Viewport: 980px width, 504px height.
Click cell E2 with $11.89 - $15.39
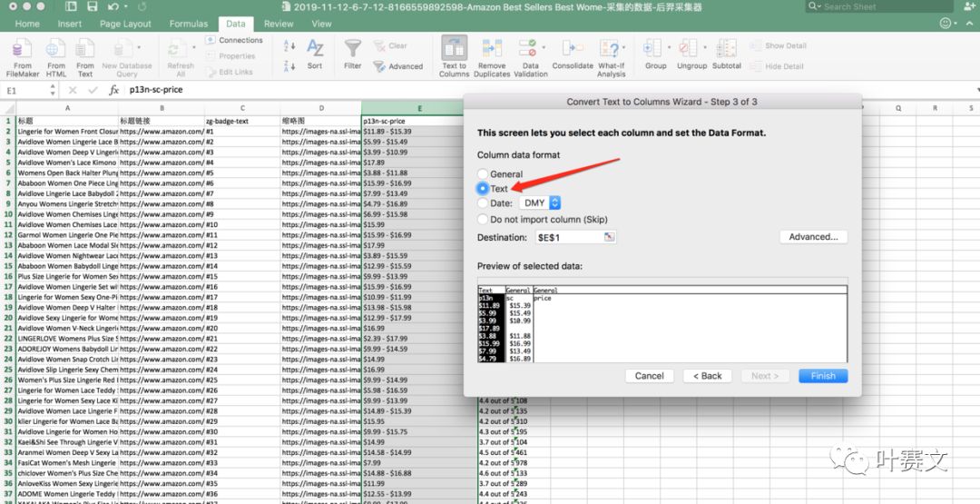click(419, 132)
